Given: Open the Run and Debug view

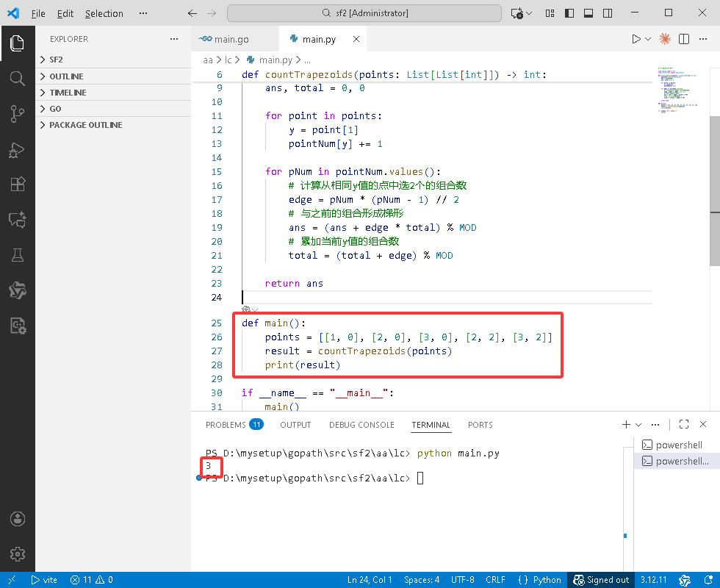Looking at the screenshot, I should 18,149.
